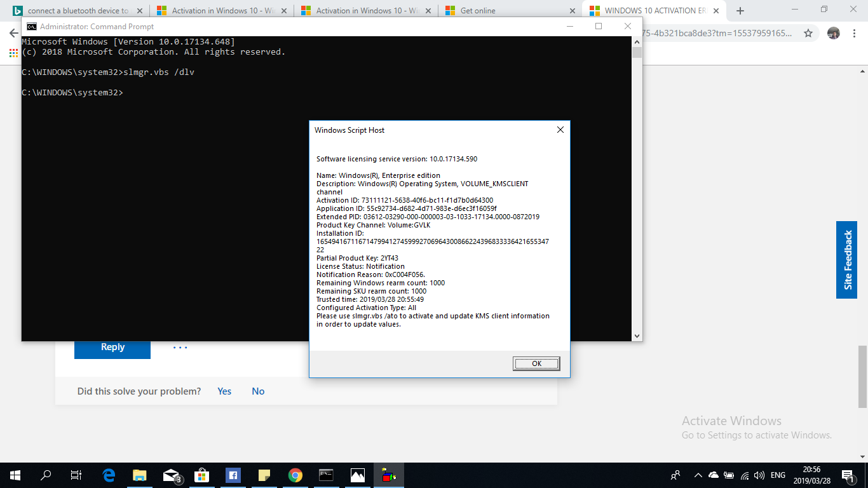Open the volume speaker tray icon
This screenshot has height=488, width=868.
click(759, 475)
